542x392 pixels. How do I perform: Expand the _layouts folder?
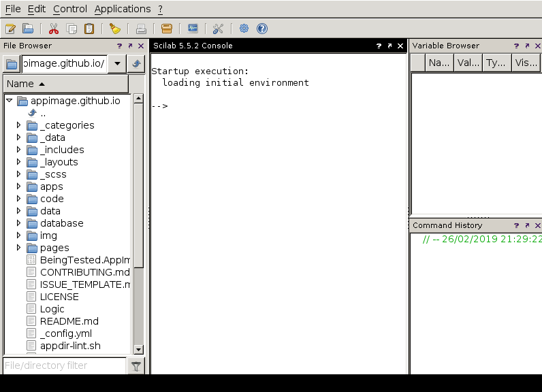click(x=18, y=162)
